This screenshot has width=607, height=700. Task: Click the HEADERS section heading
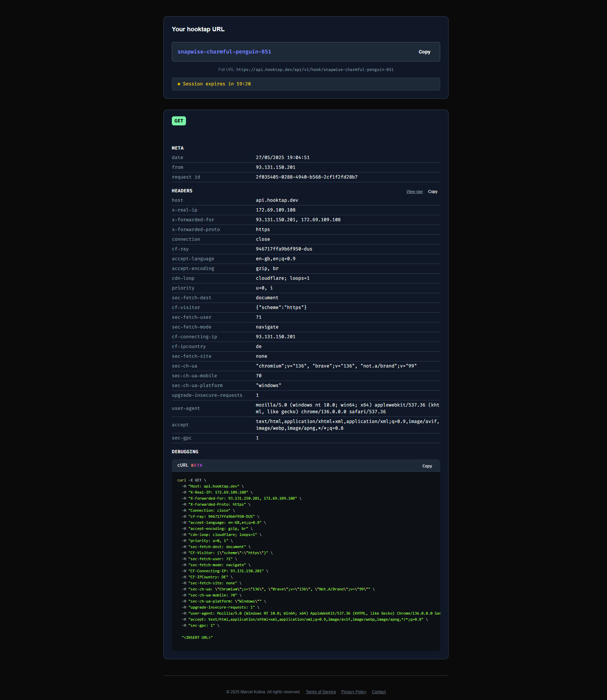pyautogui.click(x=182, y=191)
